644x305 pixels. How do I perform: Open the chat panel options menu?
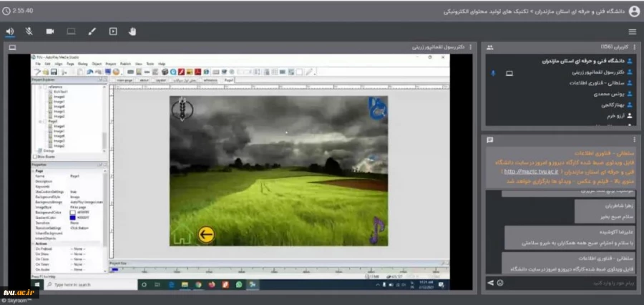(x=634, y=140)
